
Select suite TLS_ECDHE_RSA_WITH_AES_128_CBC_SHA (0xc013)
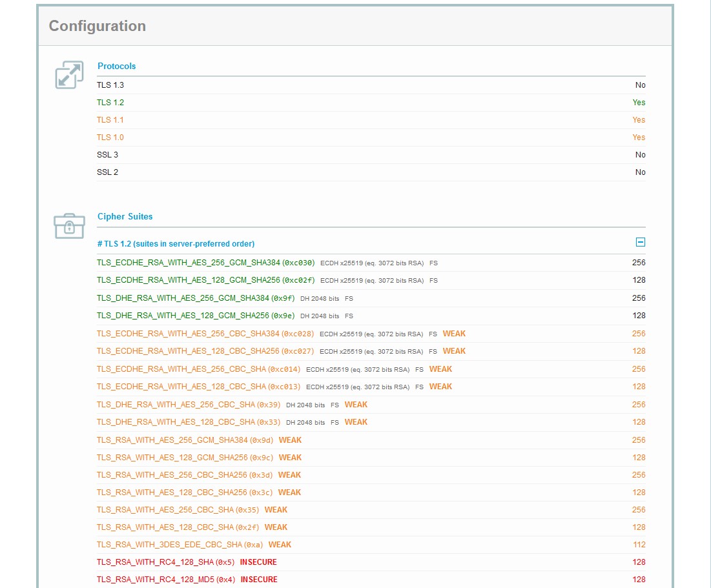coord(198,387)
